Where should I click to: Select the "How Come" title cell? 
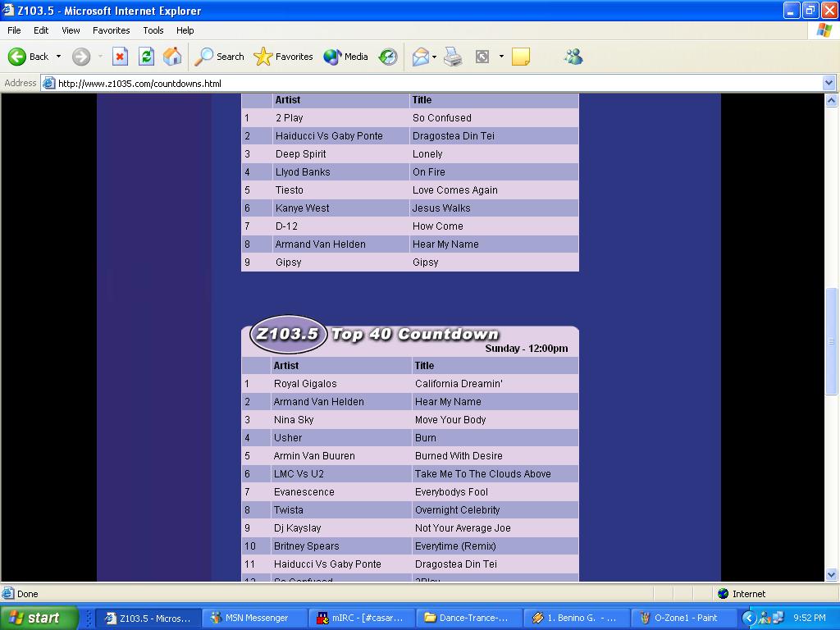(x=494, y=226)
